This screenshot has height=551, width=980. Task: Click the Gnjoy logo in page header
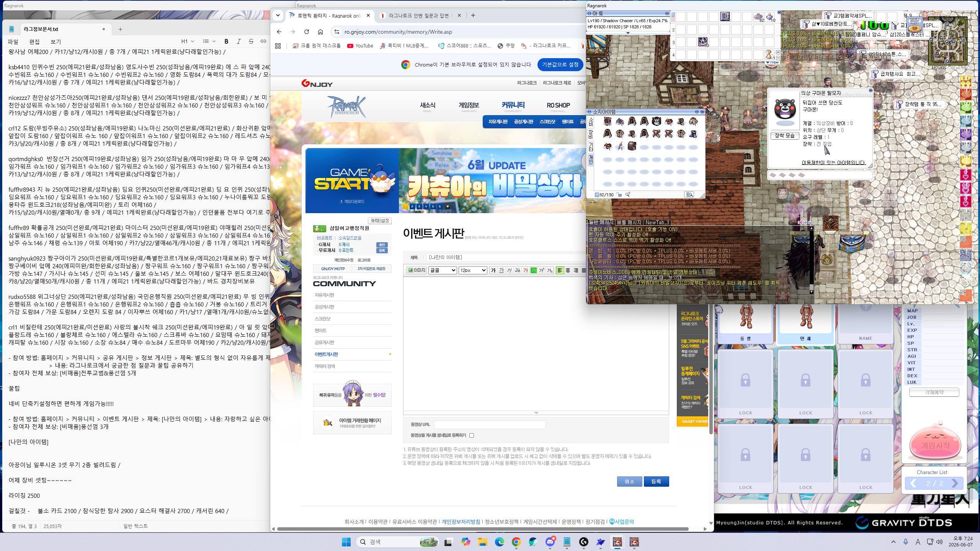[317, 83]
